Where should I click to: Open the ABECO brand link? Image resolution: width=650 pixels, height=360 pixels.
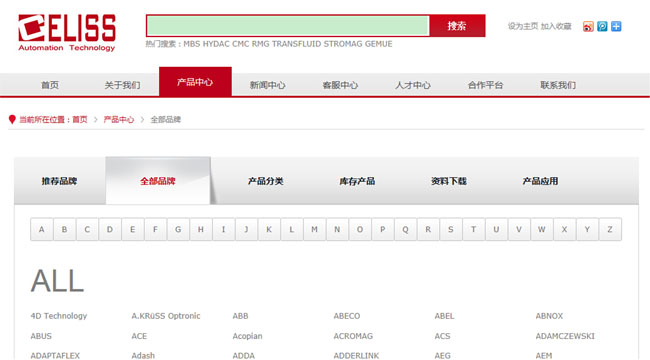pos(347,316)
